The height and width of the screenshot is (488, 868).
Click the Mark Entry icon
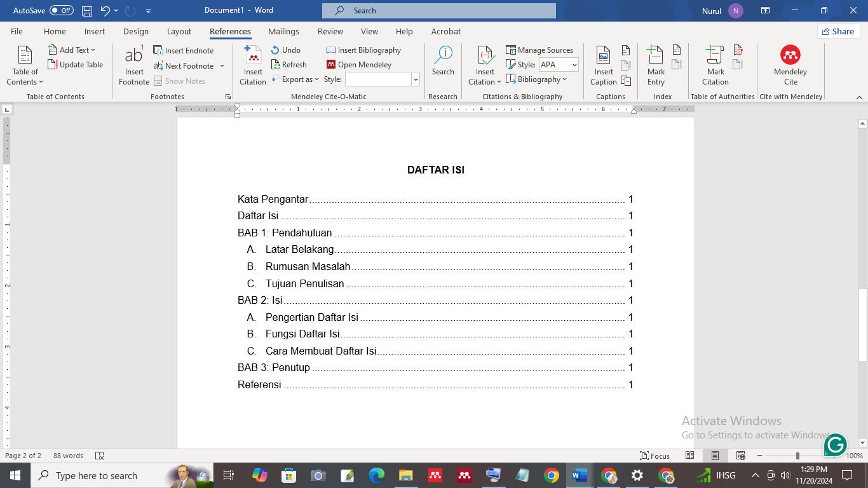click(x=656, y=65)
